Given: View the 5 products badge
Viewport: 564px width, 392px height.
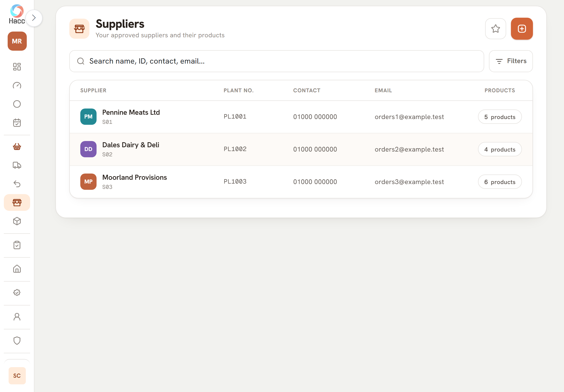Looking at the screenshot, I should tap(500, 117).
